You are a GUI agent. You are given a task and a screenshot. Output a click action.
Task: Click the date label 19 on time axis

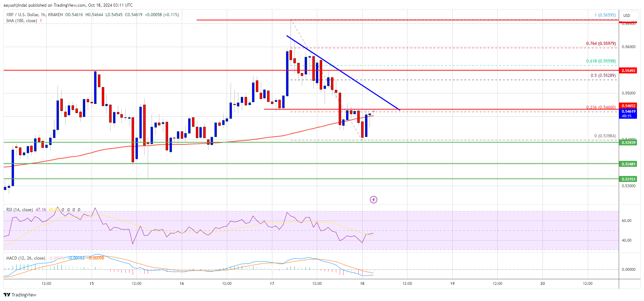[x=452, y=283]
